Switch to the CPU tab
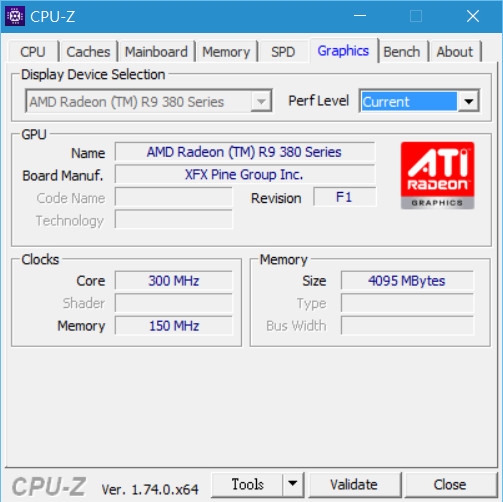This screenshot has width=503, height=502. 33,52
